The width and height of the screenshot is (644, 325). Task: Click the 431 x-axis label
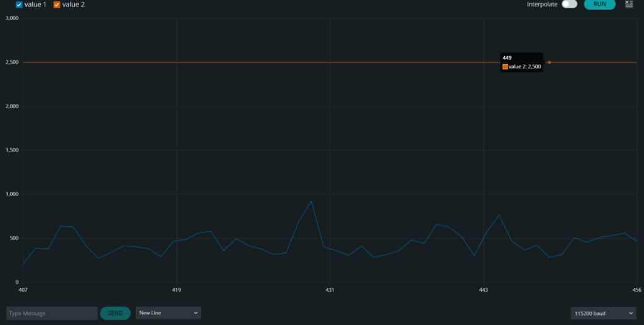pos(330,290)
